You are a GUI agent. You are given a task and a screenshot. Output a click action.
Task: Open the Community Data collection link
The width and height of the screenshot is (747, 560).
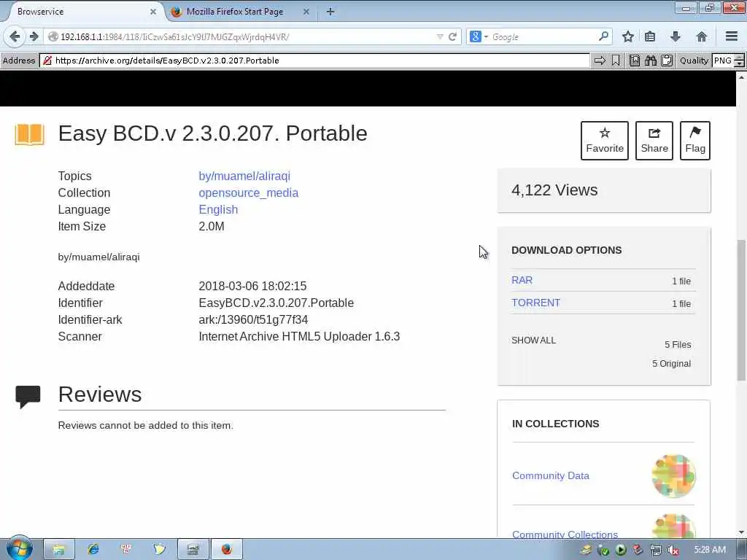click(x=550, y=475)
